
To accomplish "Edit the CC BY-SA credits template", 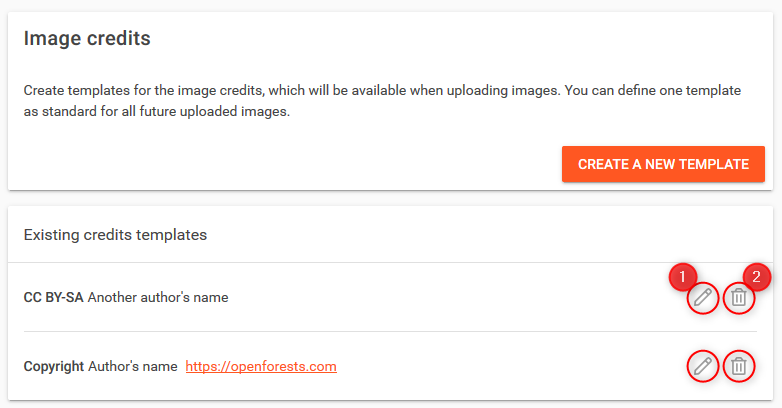I will point(704,298).
